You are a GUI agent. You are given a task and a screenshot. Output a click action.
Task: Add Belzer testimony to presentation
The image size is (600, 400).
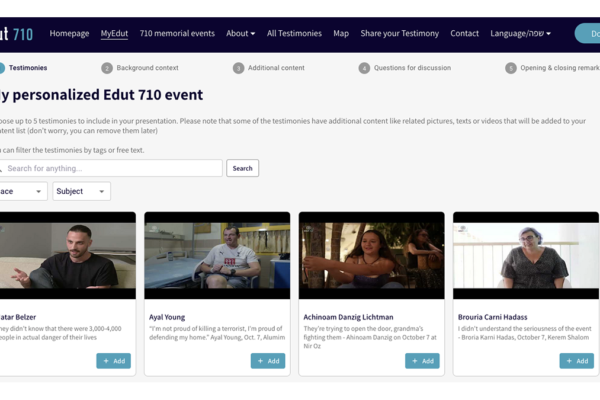pos(114,361)
